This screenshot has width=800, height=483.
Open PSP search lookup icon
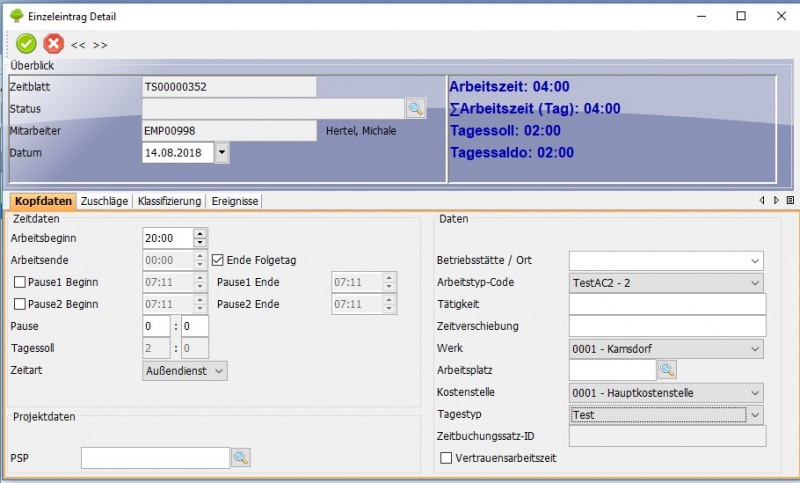(x=241, y=457)
